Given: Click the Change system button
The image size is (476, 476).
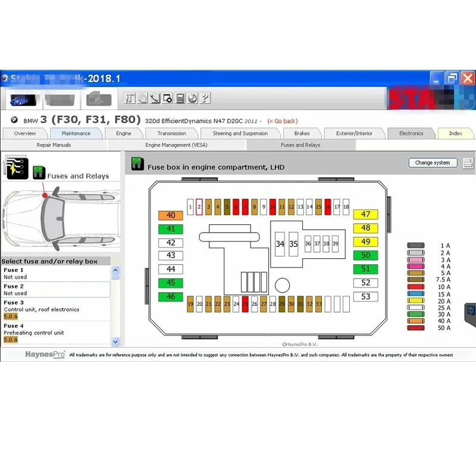Looking at the screenshot, I should pos(433,162).
